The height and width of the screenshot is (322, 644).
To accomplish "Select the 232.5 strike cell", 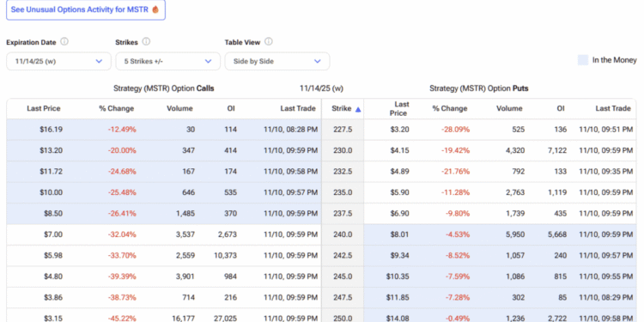I will pyautogui.click(x=343, y=171).
